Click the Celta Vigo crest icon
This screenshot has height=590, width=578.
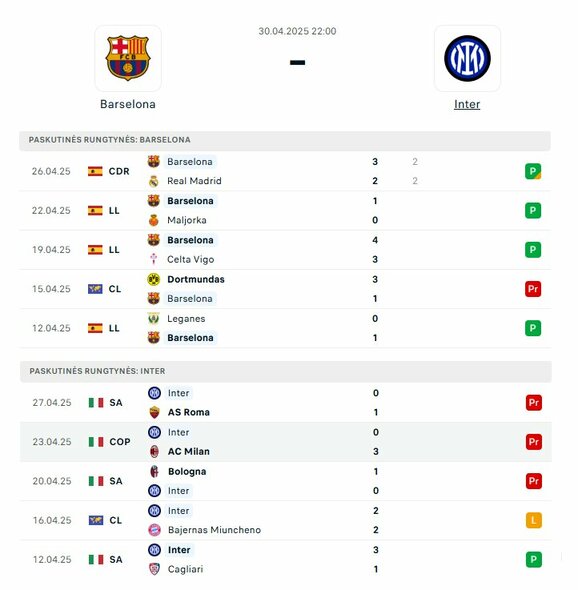pos(154,259)
